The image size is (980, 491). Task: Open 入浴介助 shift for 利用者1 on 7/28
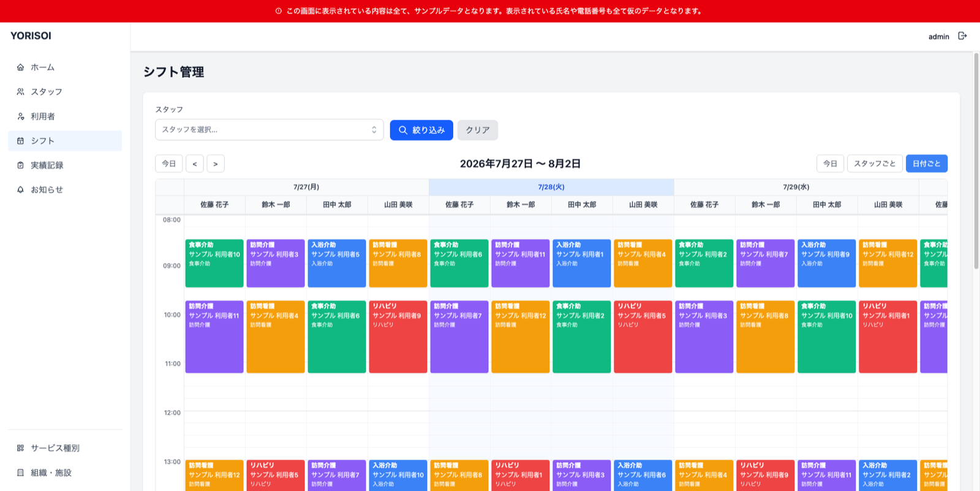click(x=582, y=264)
